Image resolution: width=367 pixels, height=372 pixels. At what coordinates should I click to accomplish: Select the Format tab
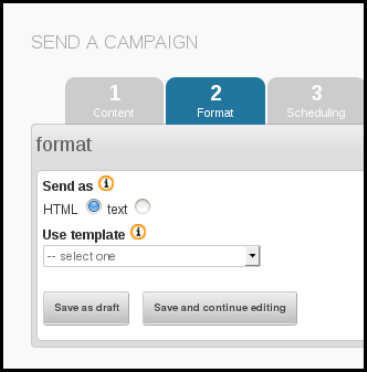215,101
